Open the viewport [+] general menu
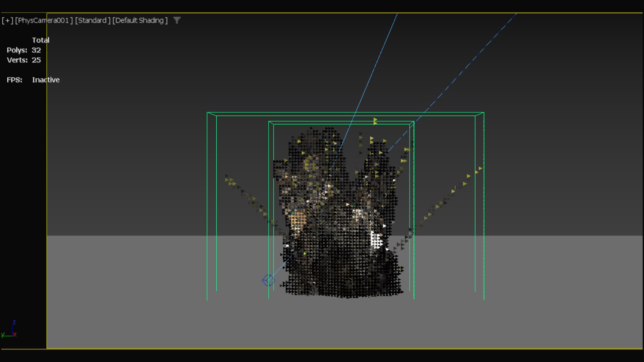 pos(7,20)
